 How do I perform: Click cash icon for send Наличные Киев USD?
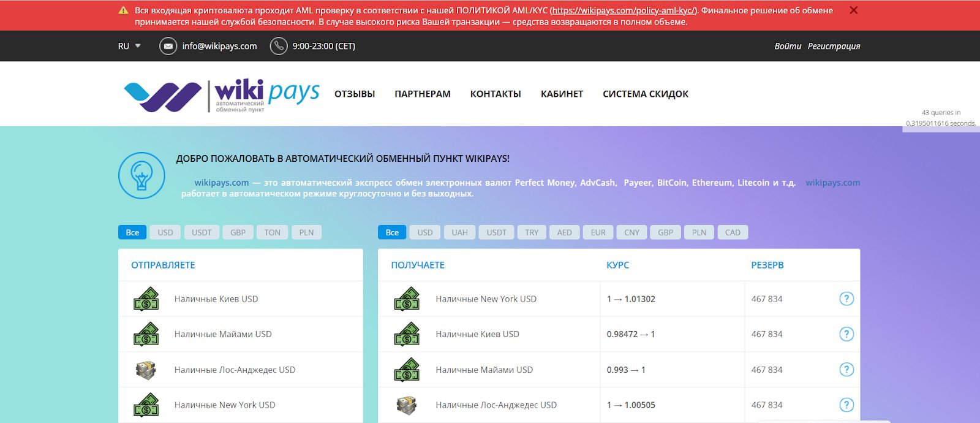click(x=146, y=299)
